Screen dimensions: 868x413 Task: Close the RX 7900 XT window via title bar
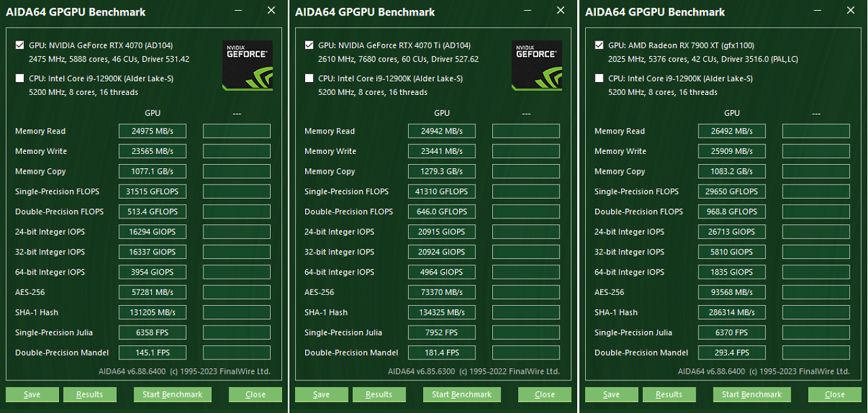click(851, 11)
